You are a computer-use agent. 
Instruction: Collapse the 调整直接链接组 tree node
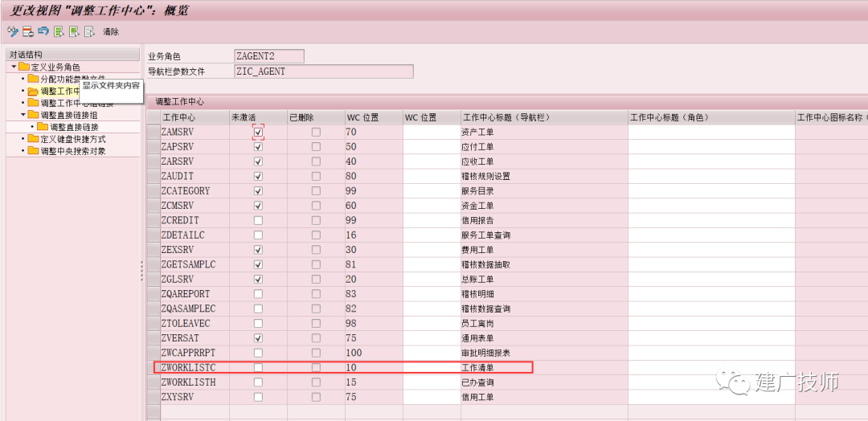coord(23,115)
